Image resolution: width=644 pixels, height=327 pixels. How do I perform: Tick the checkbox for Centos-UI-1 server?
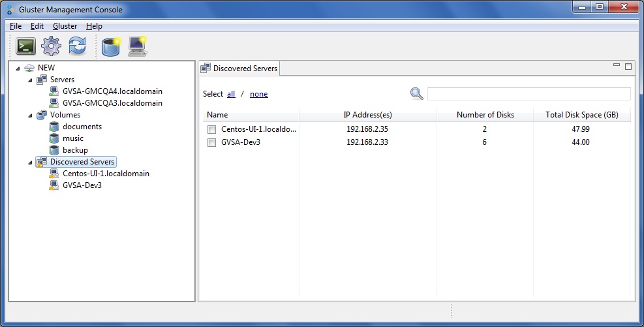(211, 129)
